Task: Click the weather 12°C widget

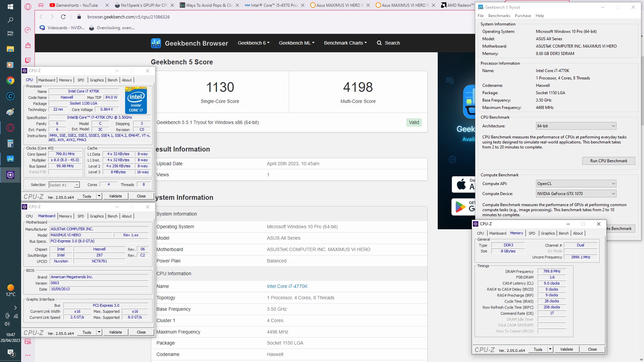Action: click(10, 291)
